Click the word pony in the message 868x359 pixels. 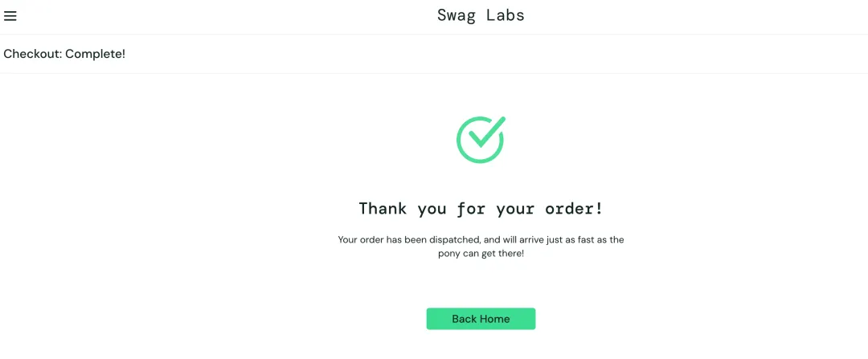[449, 255]
